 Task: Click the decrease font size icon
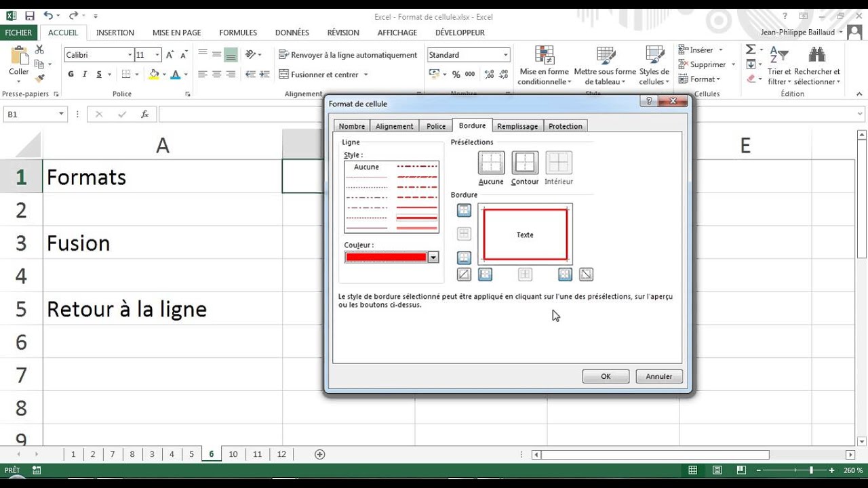183,55
